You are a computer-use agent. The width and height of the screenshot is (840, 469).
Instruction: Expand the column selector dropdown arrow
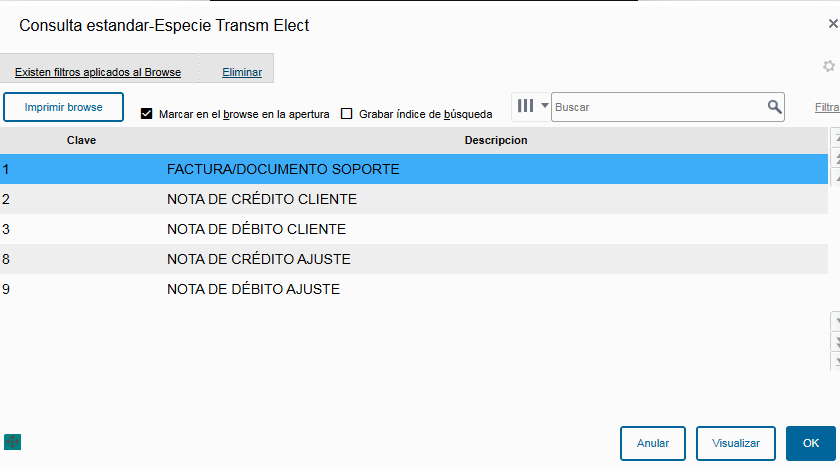tap(544, 106)
